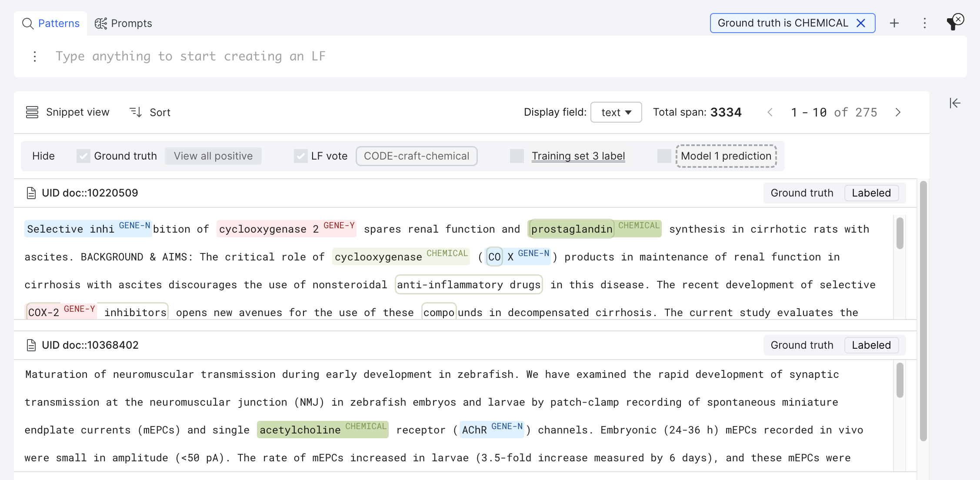Collapse the side panel arrow icon

point(955,103)
